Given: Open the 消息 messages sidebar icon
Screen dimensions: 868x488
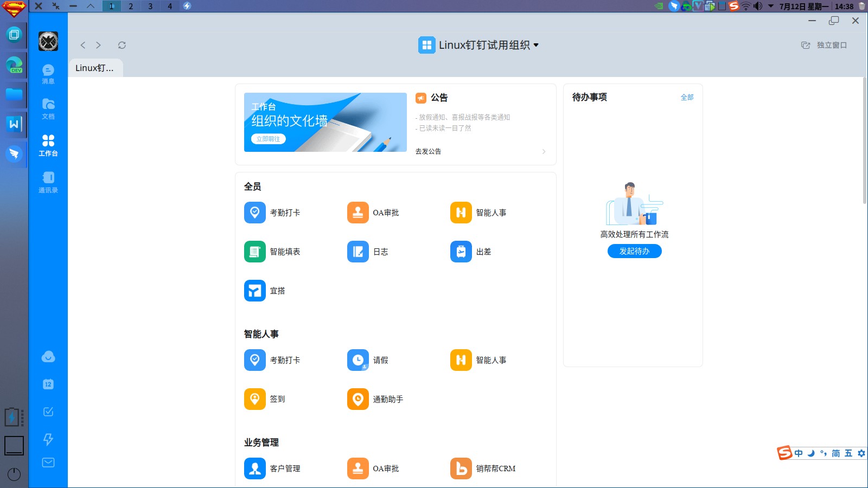Looking at the screenshot, I should (x=48, y=73).
